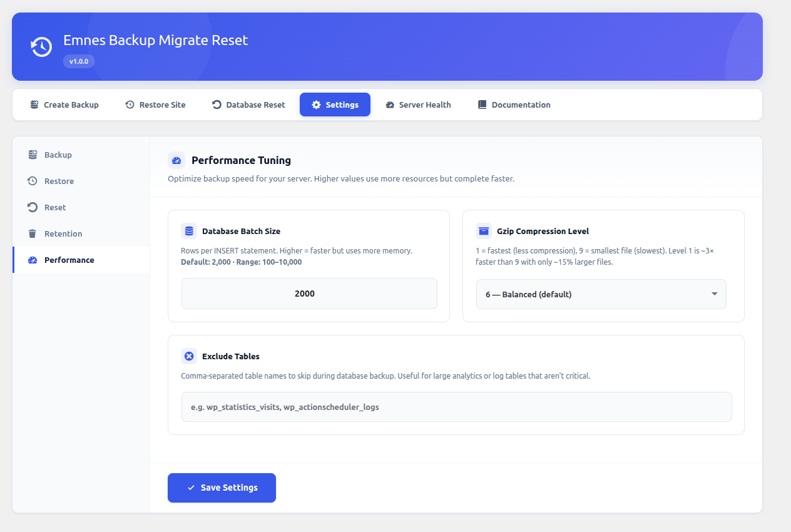Click the 'Comma-separated table names' help text

point(385,376)
